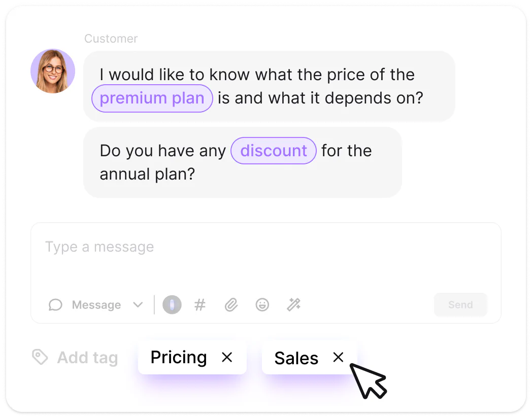The height and width of the screenshot is (418, 532).
Task: Click the highlighted "discount" keyword
Action: tap(274, 151)
